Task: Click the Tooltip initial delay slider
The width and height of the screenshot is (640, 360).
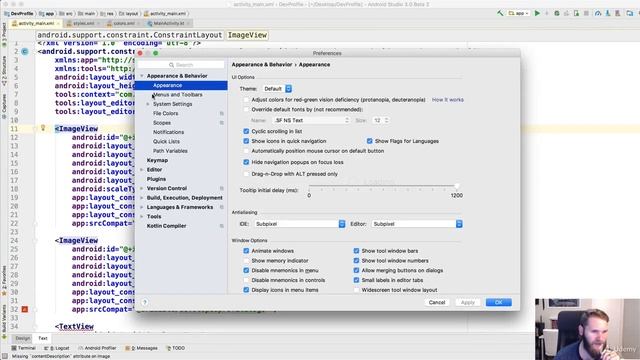Action: pos(383,186)
